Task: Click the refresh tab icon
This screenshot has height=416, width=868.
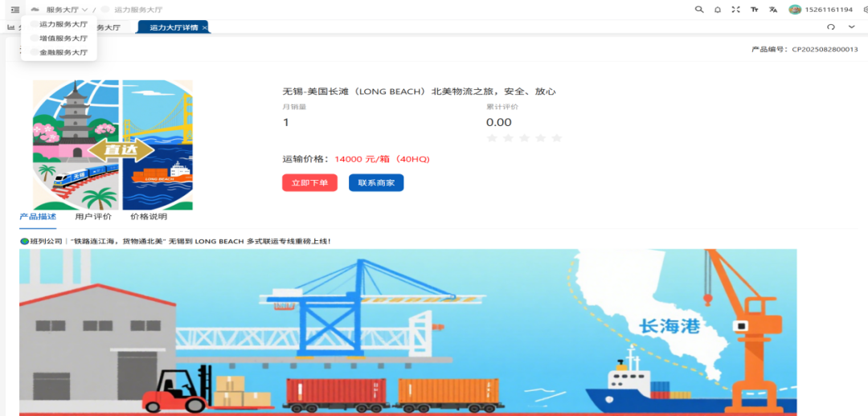Action: (830, 27)
